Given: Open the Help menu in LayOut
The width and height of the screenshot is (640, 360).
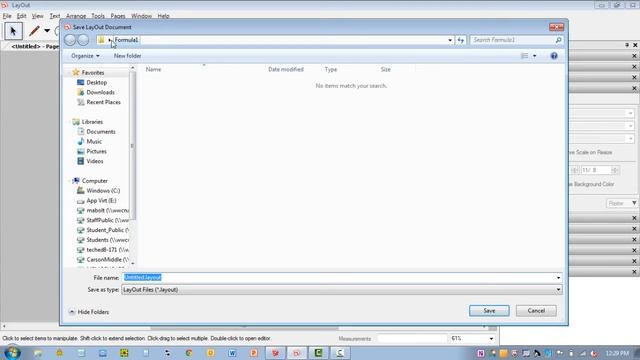Looking at the screenshot, I should 163,16.
